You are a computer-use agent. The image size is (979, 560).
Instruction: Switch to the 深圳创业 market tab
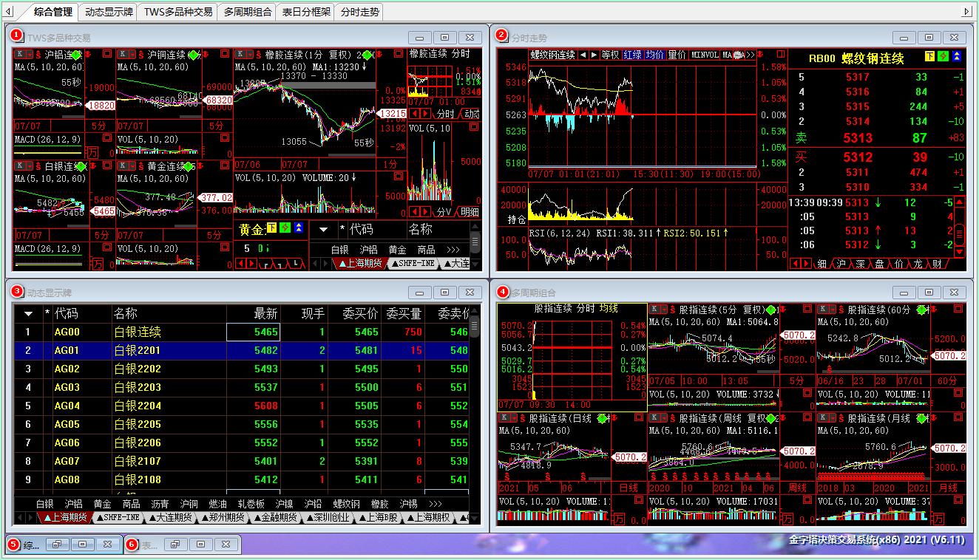(326, 518)
